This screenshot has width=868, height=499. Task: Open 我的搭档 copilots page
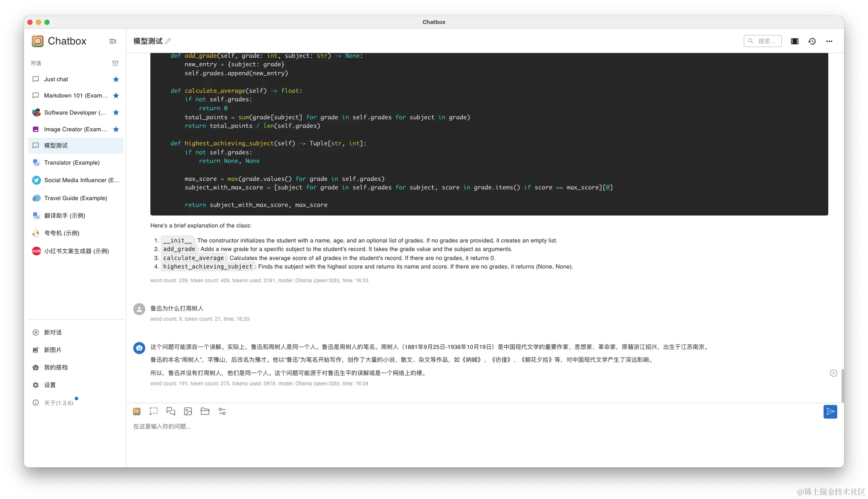tap(56, 367)
